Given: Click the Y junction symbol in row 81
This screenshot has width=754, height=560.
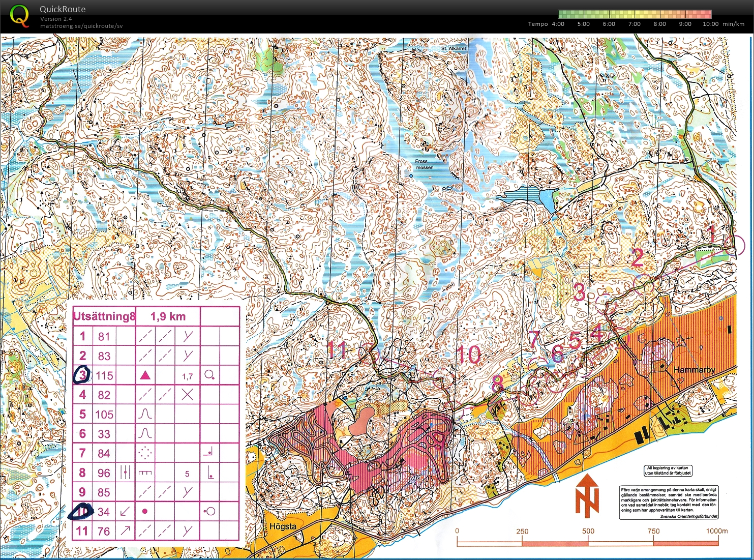Looking at the screenshot, I should (188, 336).
